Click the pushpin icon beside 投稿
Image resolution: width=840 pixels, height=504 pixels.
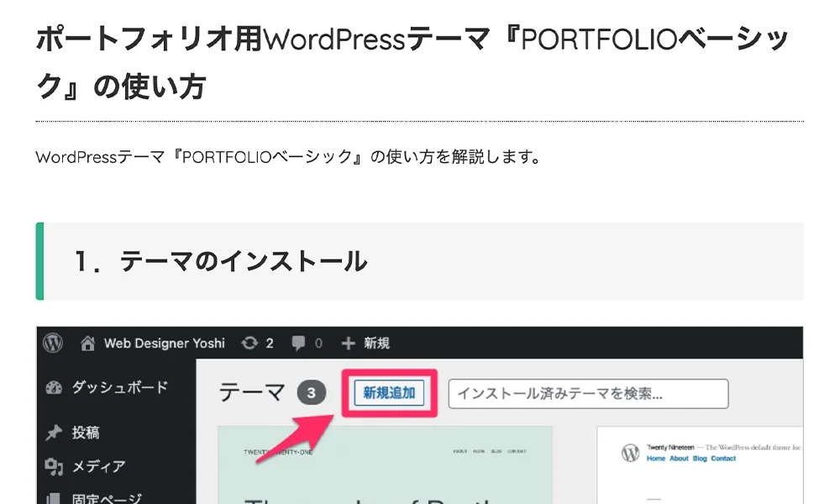click(x=54, y=433)
